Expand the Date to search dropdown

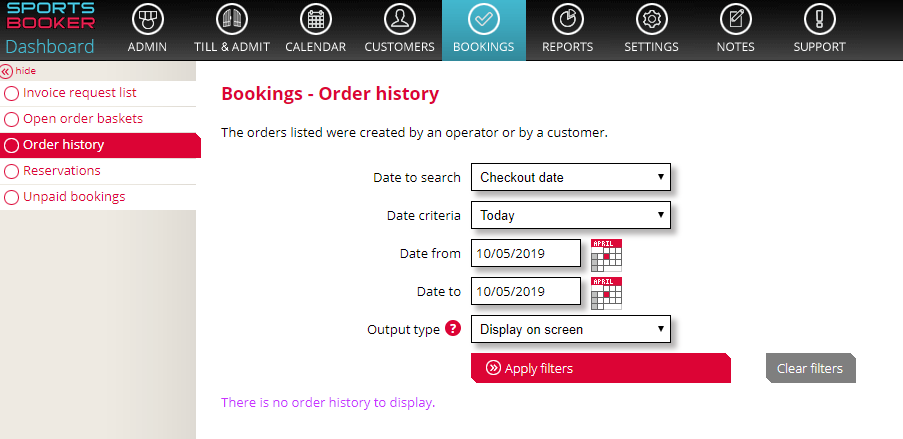(571, 177)
